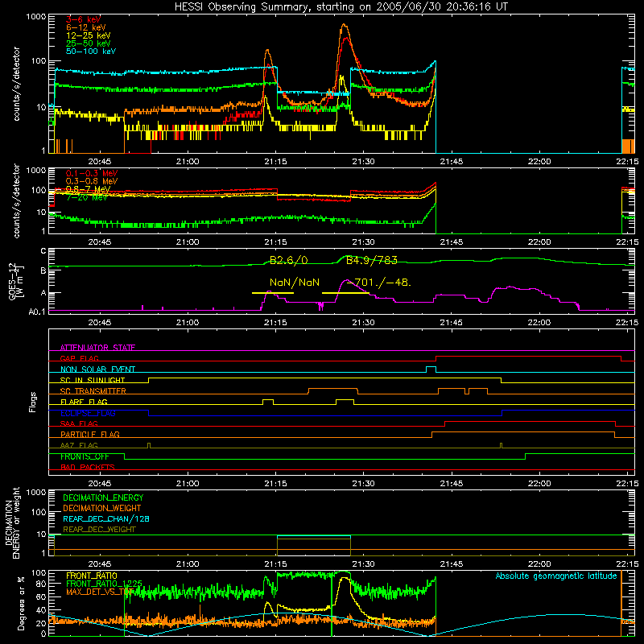Click the SC_TRANSMITTER flag label
This screenshot has height=644, width=644.
tap(93, 391)
